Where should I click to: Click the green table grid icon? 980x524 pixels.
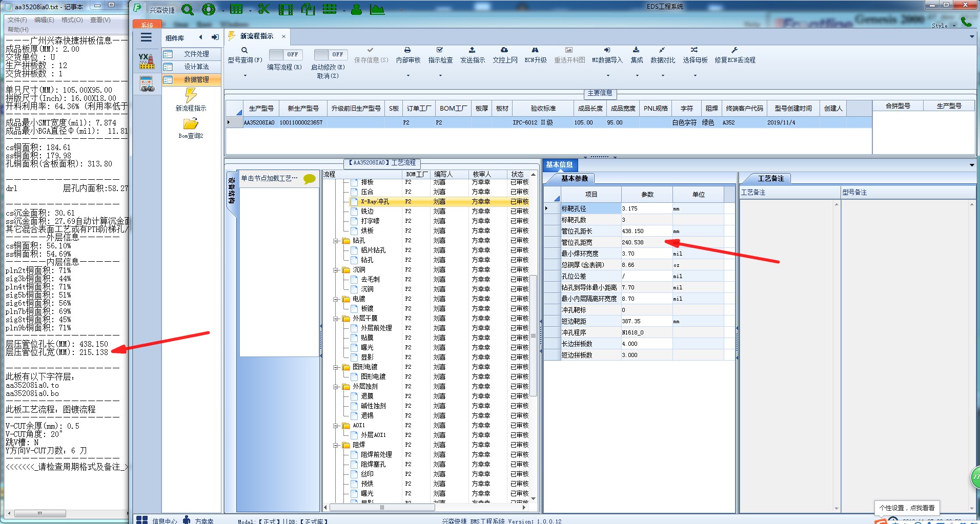pyautogui.click(x=236, y=9)
